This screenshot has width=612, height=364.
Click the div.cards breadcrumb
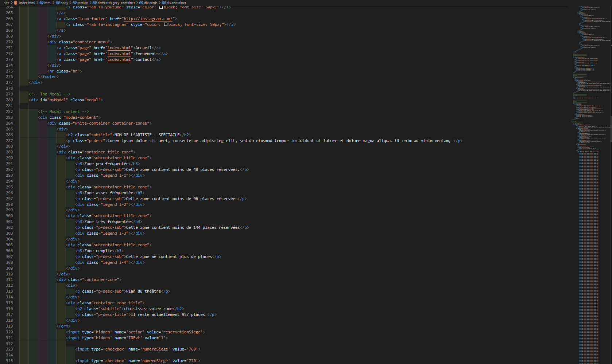(151, 3)
